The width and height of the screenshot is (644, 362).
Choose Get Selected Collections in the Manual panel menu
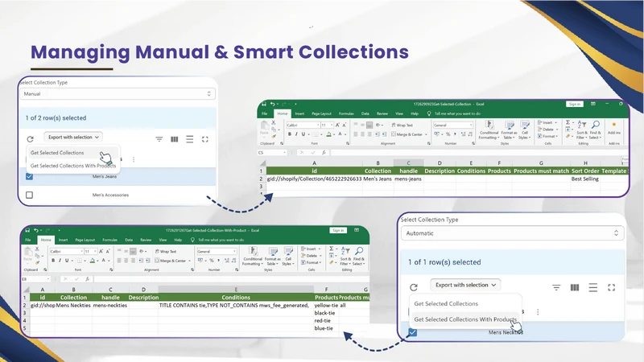pyautogui.click(x=57, y=153)
